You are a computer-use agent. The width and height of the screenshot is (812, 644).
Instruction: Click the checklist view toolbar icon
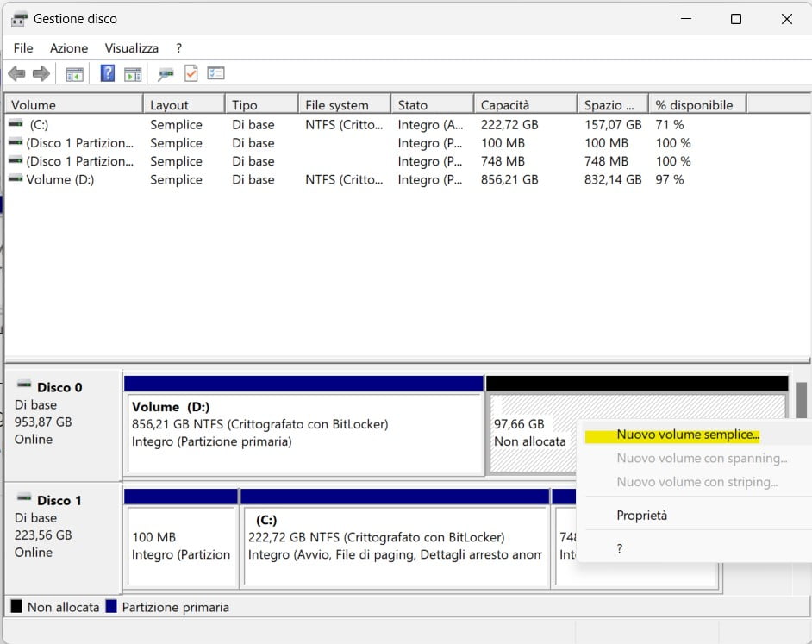point(215,74)
